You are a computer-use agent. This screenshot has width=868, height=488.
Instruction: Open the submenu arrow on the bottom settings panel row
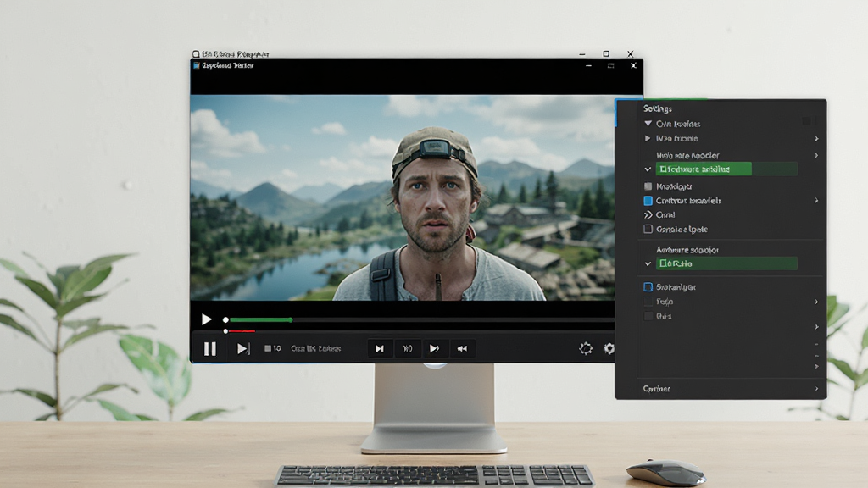tap(816, 389)
